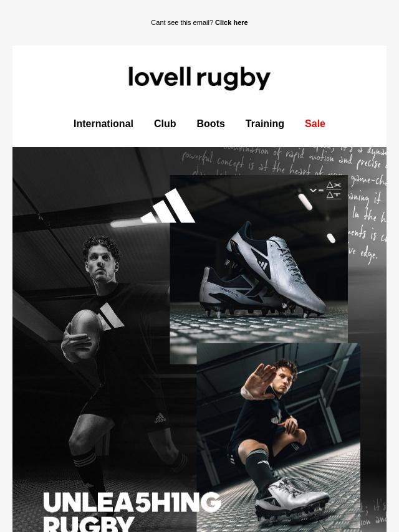Click the large white adidas stripes logo
This screenshot has height=532, width=399.
pyautogui.click(x=168, y=206)
